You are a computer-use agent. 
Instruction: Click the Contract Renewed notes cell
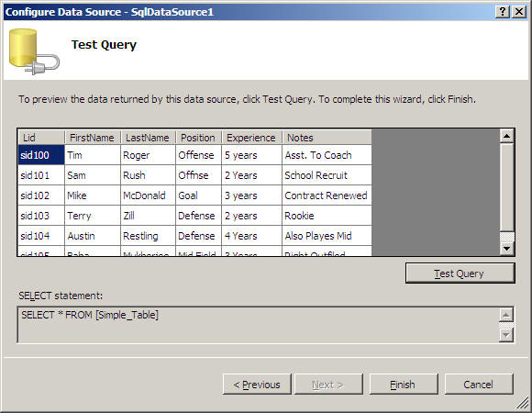pos(327,195)
